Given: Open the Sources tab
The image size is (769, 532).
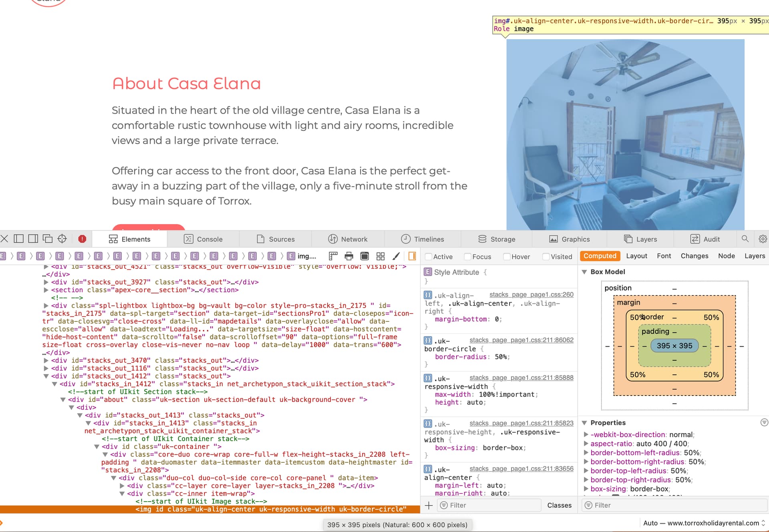Looking at the screenshot, I should pyautogui.click(x=276, y=239).
